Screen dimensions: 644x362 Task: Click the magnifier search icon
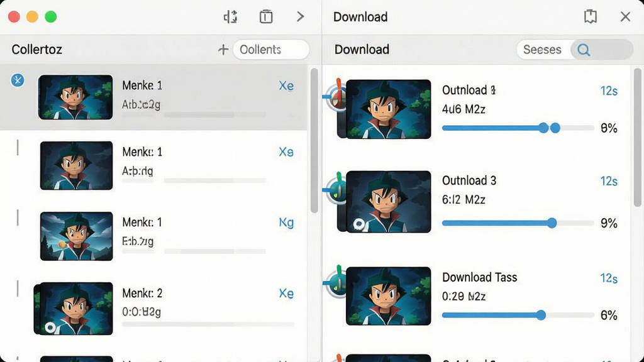coord(584,50)
